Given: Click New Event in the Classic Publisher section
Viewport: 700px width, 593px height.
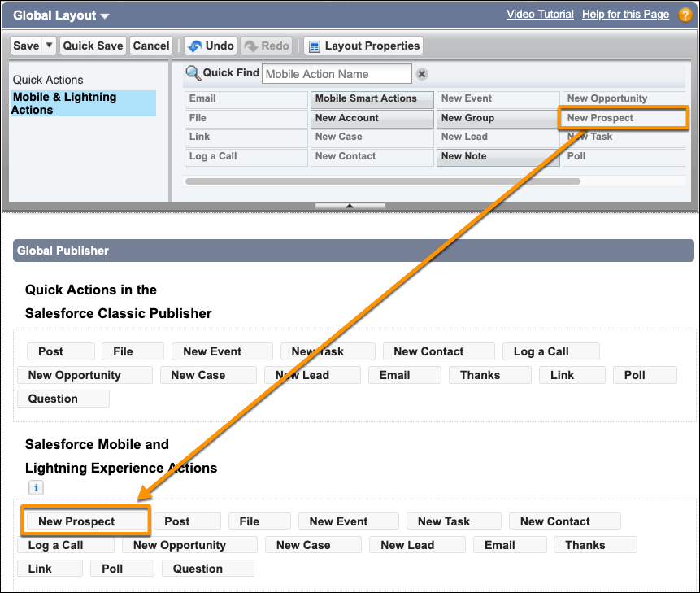Looking at the screenshot, I should [x=222, y=351].
